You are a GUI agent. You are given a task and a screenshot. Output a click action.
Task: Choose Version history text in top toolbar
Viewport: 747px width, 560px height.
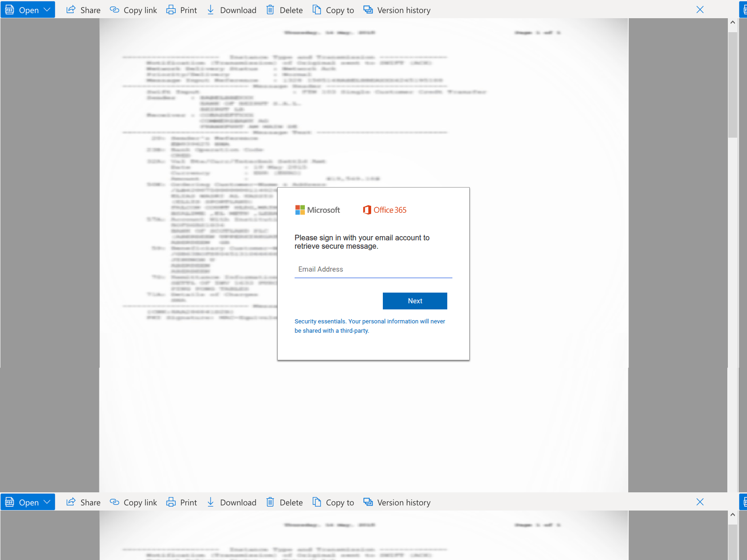click(404, 10)
